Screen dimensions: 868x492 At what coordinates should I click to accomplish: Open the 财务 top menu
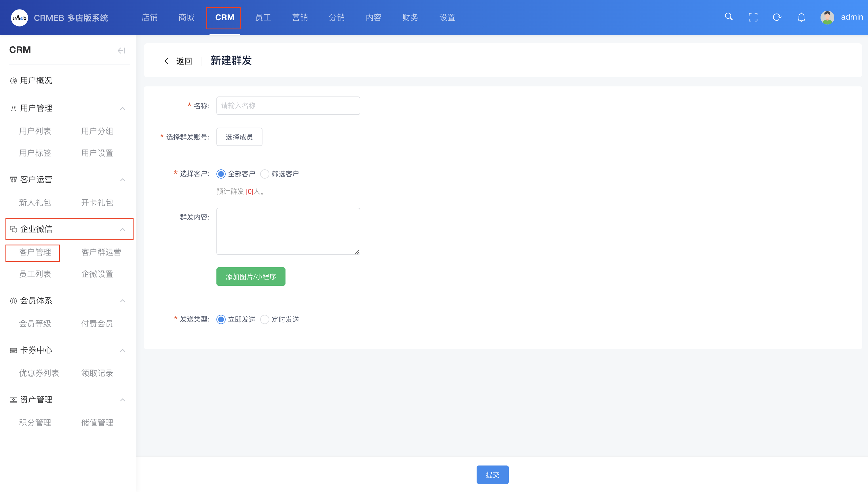tap(410, 17)
